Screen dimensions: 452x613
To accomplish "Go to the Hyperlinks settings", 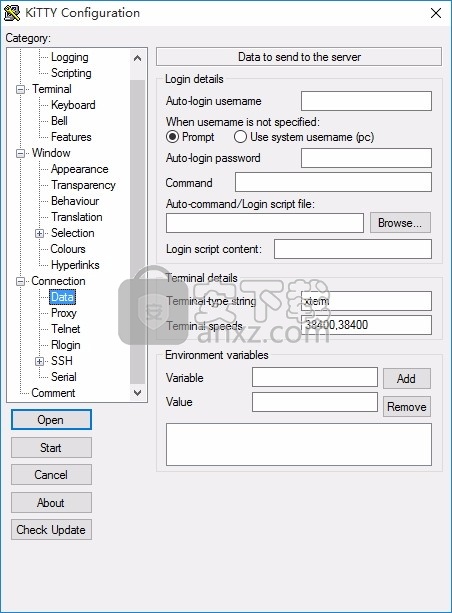I will point(75,265).
